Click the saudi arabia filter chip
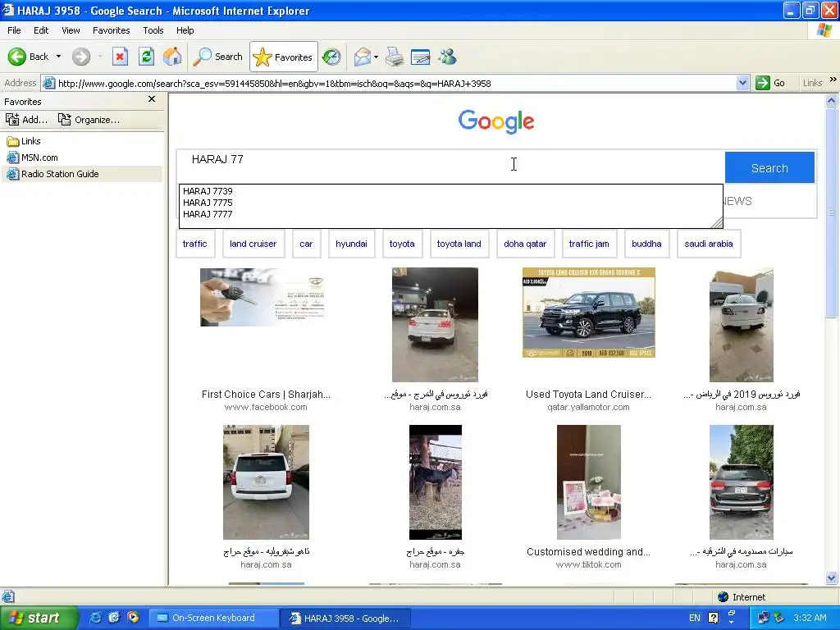The image size is (840, 630). pos(709,244)
